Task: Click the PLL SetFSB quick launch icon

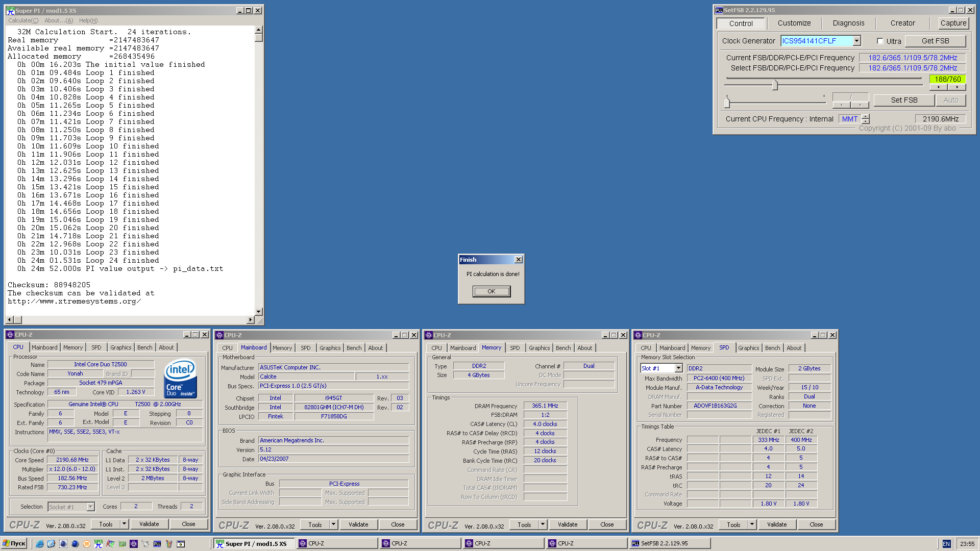Action: (157, 544)
